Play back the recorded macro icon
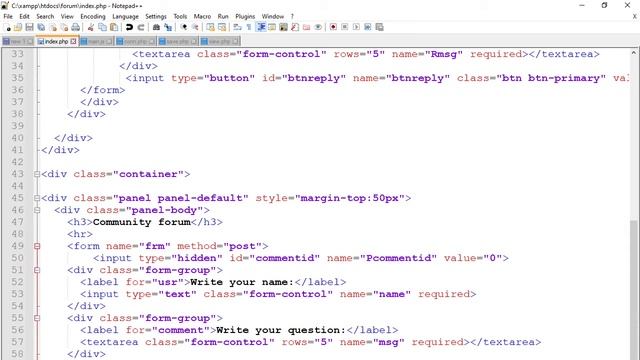The image size is (640, 360). click(356, 27)
